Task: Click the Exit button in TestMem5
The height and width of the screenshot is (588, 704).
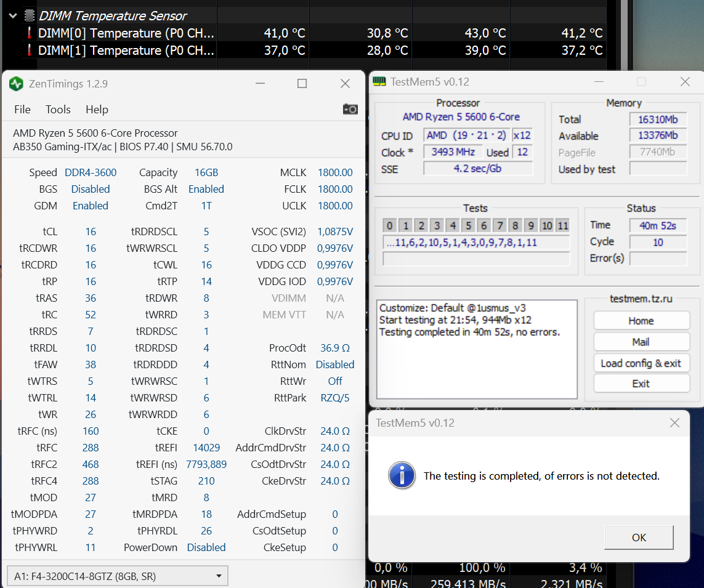Action: pyautogui.click(x=641, y=384)
